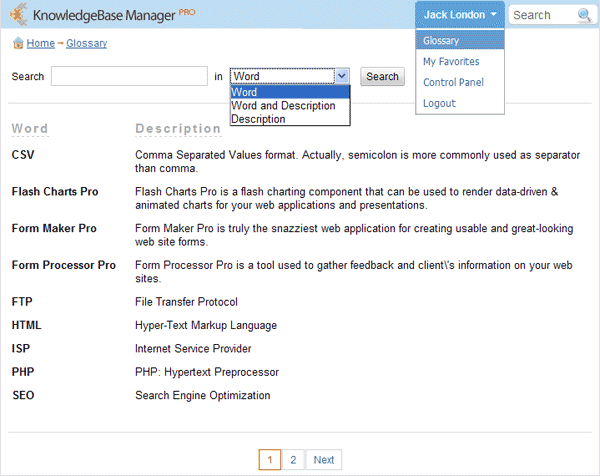Select Logout in the user menu
This screenshot has height=476, width=600.
(439, 104)
